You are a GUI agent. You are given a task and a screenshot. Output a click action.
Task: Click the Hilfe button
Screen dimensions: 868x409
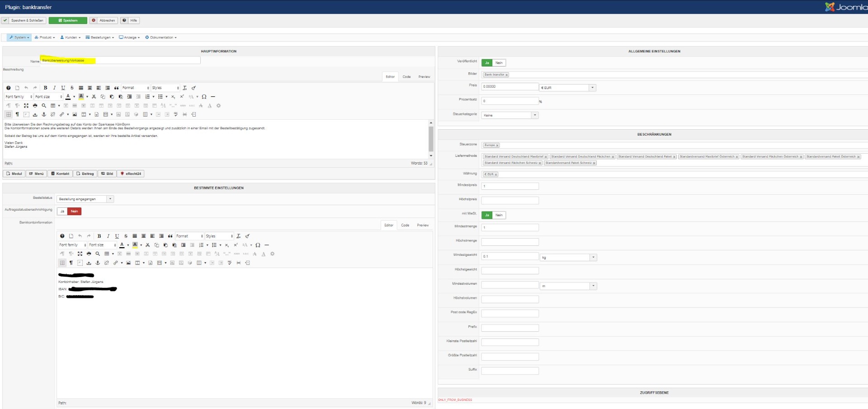coord(130,20)
